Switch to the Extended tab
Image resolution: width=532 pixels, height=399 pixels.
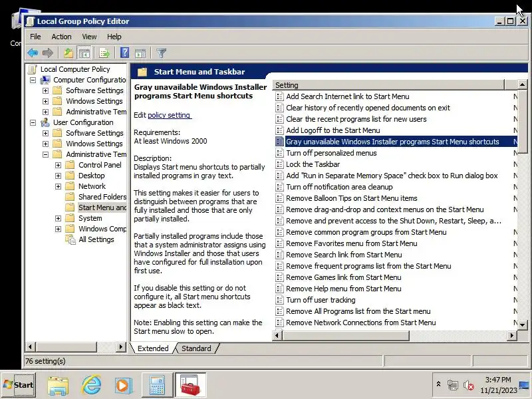(x=153, y=348)
